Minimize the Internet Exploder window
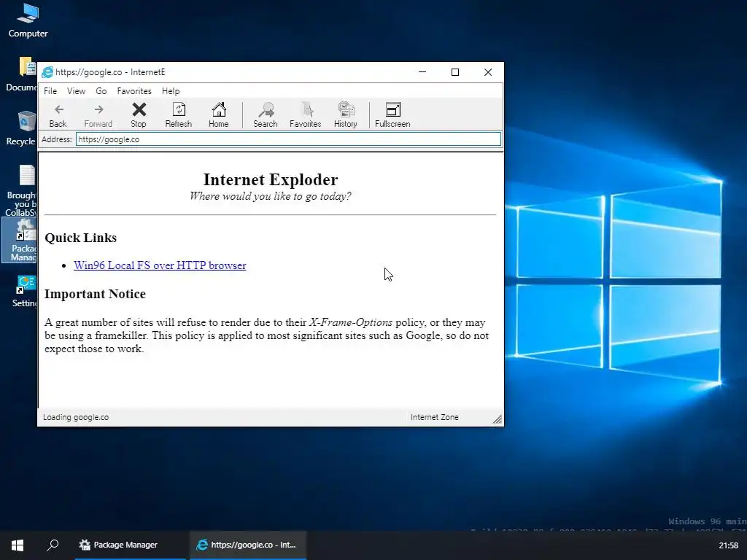Image resolution: width=747 pixels, height=560 pixels. point(422,72)
